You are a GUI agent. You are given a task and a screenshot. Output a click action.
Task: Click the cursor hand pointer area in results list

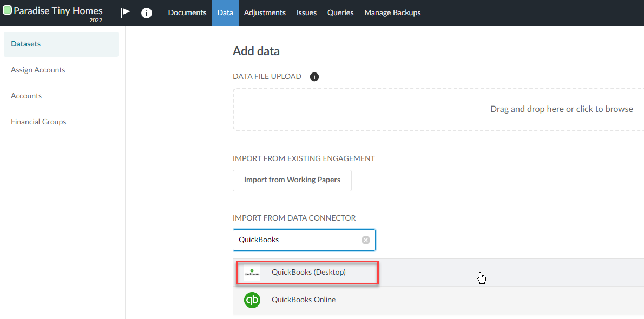click(x=481, y=277)
